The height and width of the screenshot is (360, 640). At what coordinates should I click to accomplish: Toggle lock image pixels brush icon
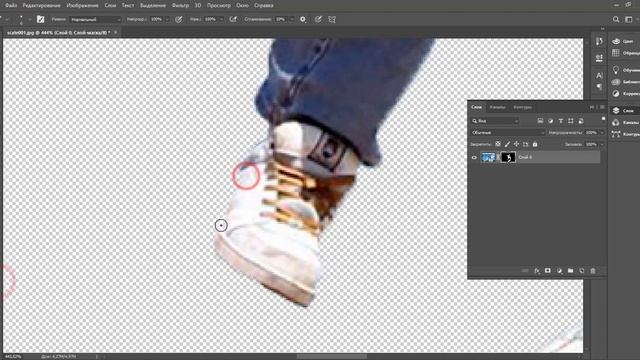[507, 144]
